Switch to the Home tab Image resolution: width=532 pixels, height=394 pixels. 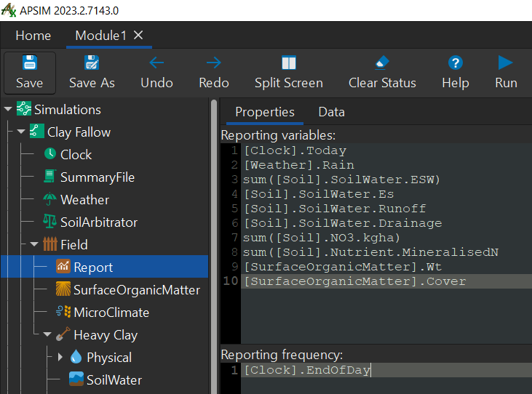33,36
